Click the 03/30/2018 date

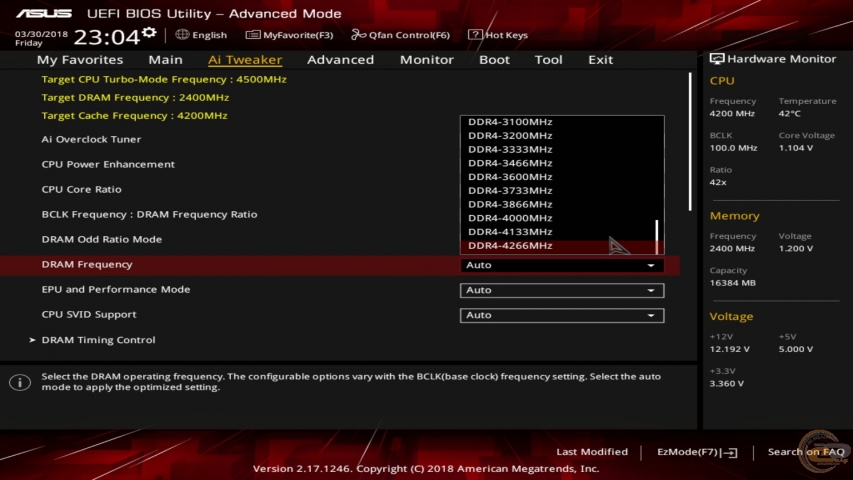[41, 34]
